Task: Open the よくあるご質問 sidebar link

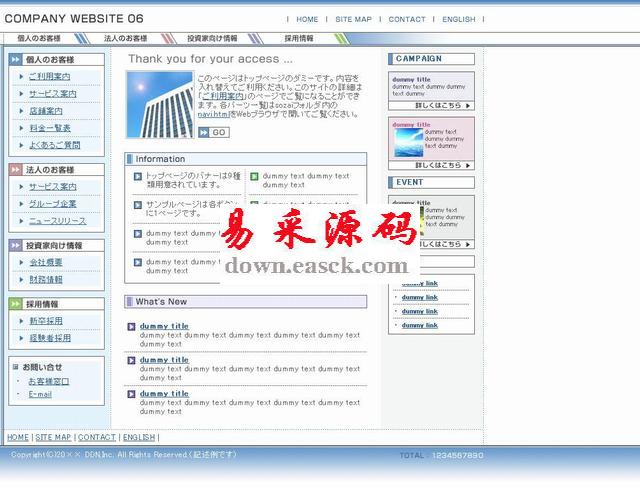Action: 54,145
